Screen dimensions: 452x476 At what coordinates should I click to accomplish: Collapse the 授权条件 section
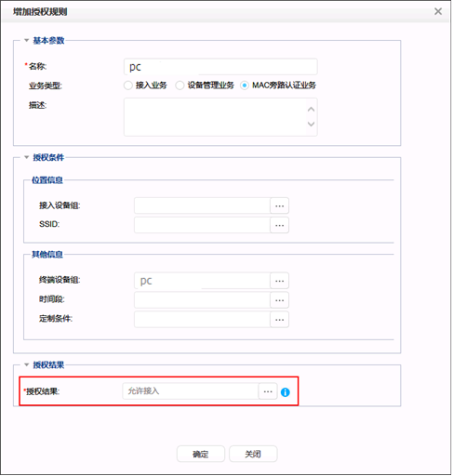[27, 157]
